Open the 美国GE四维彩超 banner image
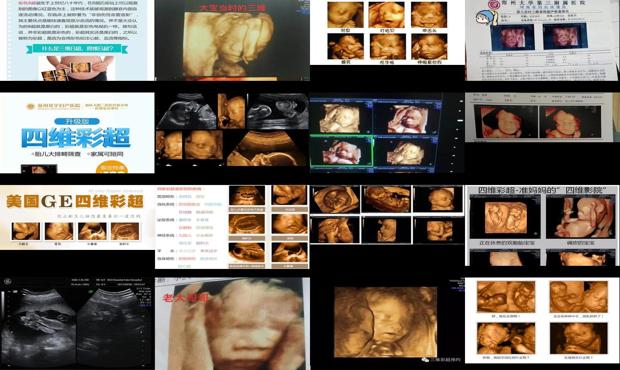Viewport: 620px width, 370px height. click(x=77, y=217)
